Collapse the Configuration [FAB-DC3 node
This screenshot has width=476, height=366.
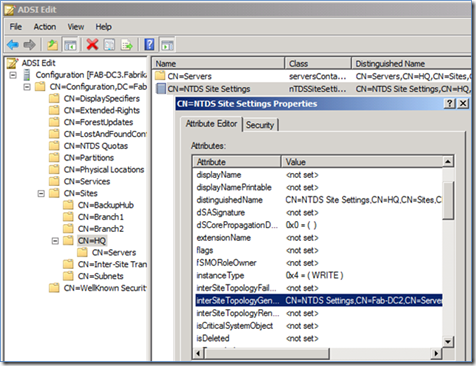click(x=13, y=75)
